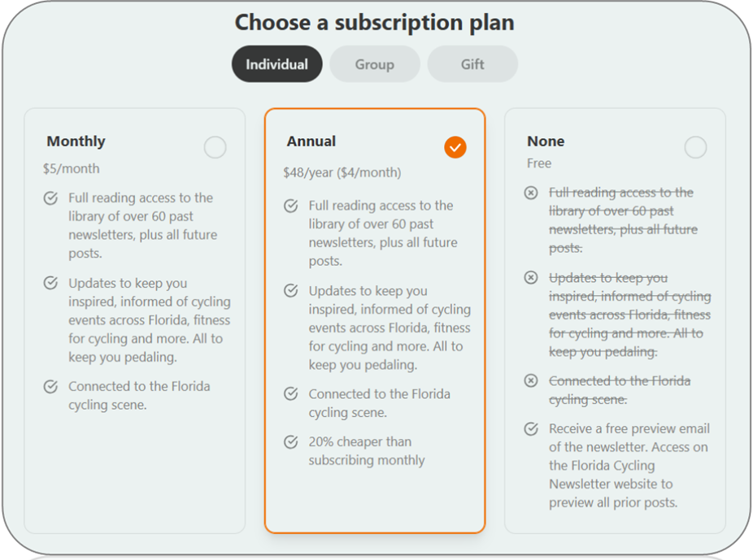
Task: Click the checkmark beside Monthly's library access feature
Action: 50,198
